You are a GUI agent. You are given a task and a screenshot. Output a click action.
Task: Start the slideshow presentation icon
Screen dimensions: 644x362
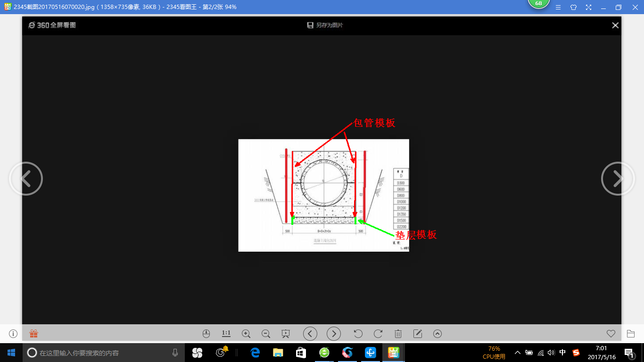click(x=285, y=334)
